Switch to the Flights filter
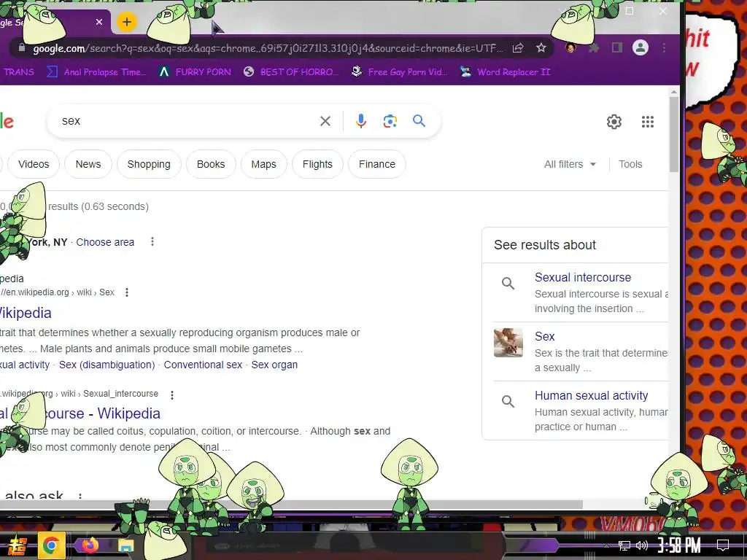 pyautogui.click(x=317, y=164)
